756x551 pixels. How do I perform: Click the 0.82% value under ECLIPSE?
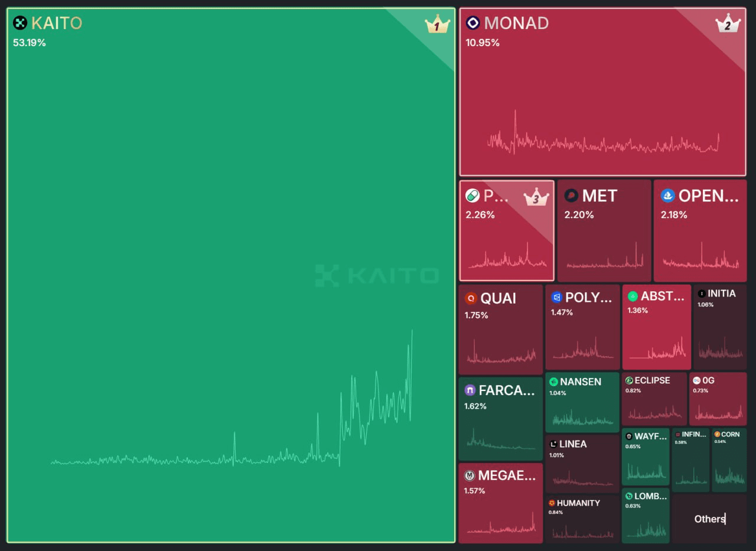coord(633,390)
